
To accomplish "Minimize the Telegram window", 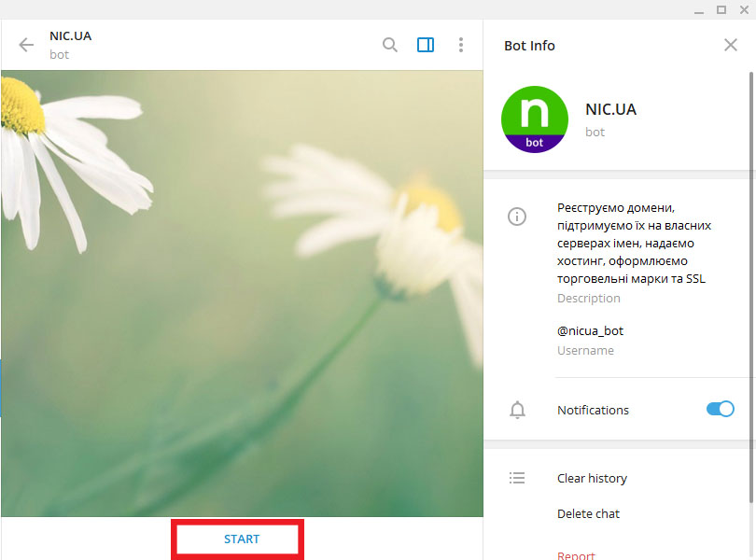I will [696, 9].
